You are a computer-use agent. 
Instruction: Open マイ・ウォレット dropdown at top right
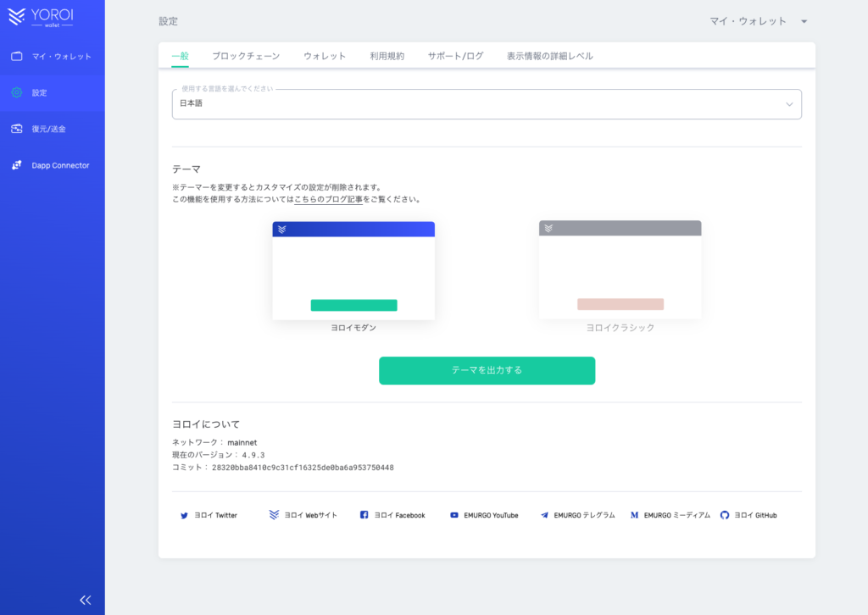(x=757, y=21)
